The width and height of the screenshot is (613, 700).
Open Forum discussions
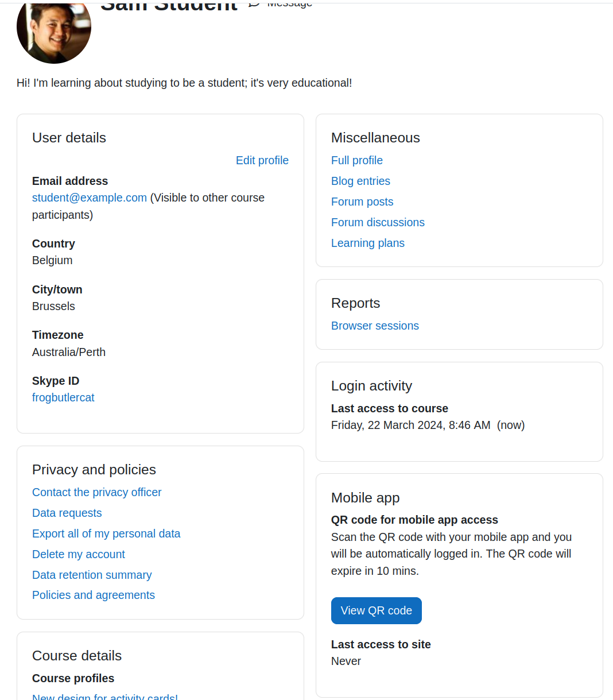[378, 222]
